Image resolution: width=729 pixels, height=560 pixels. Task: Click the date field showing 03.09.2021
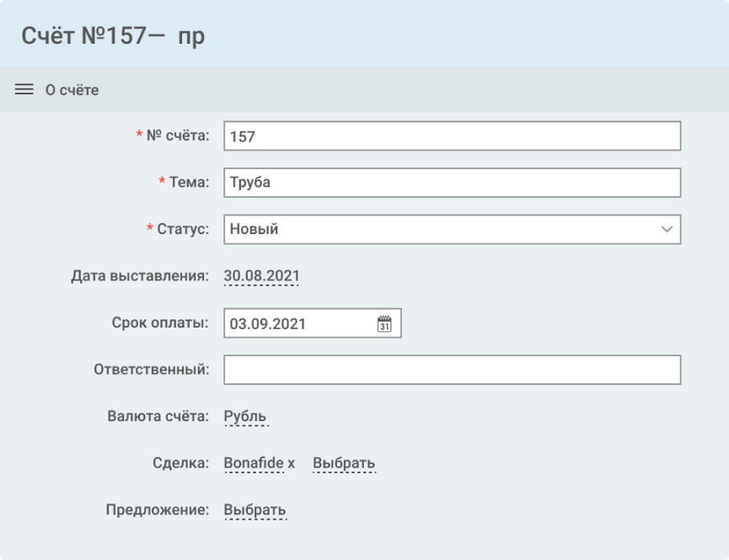299,324
